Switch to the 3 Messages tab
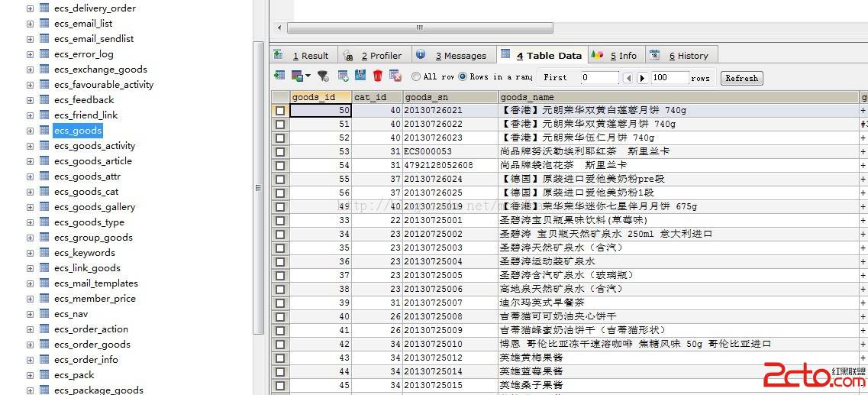This screenshot has width=868, height=395. click(453, 56)
